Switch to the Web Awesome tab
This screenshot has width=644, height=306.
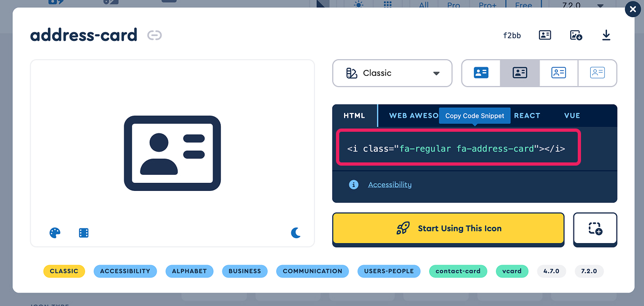click(414, 116)
